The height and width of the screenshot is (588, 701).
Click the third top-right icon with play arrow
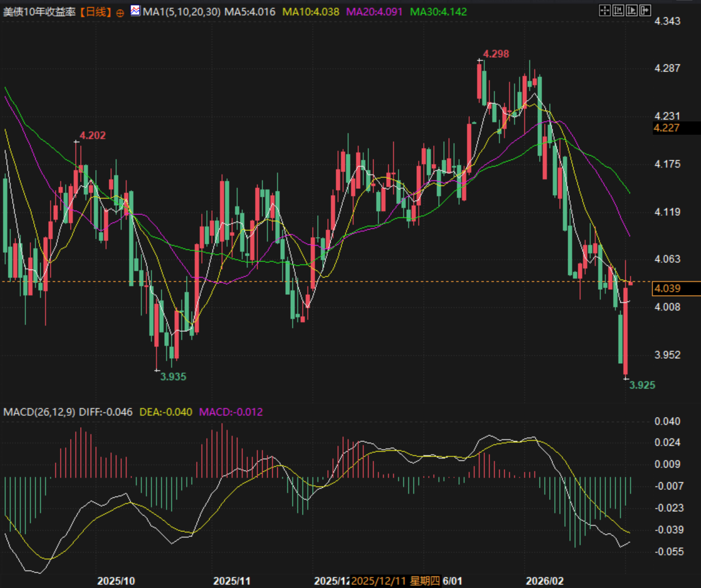coord(632,11)
